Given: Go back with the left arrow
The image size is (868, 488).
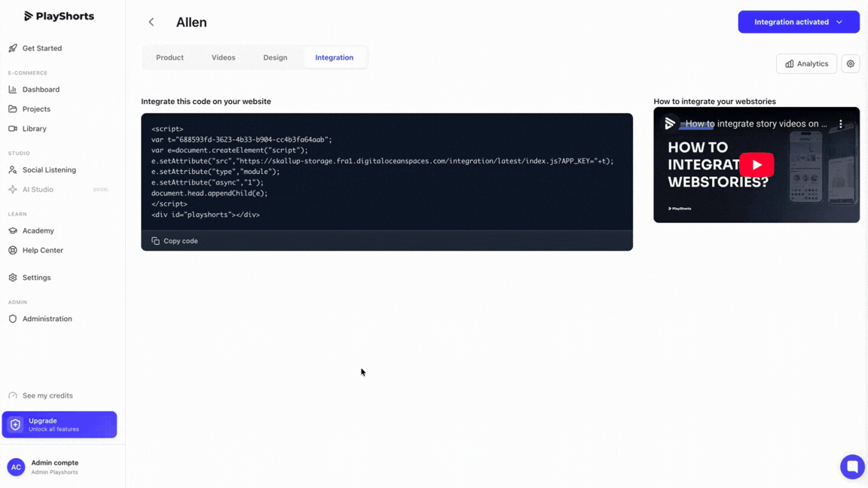Looking at the screenshot, I should tap(151, 22).
